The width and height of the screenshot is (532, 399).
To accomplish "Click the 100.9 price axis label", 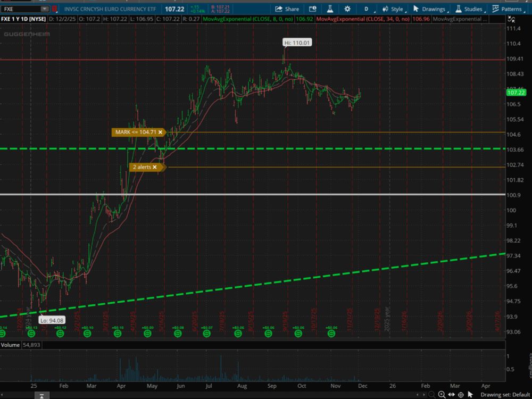I will [513, 195].
